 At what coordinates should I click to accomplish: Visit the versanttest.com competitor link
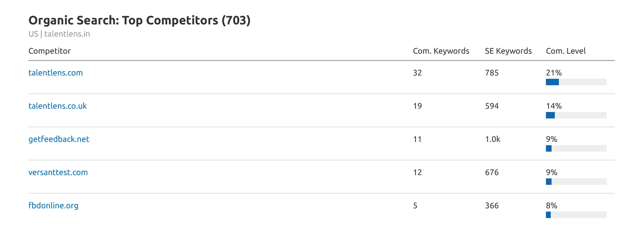point(58,172)
